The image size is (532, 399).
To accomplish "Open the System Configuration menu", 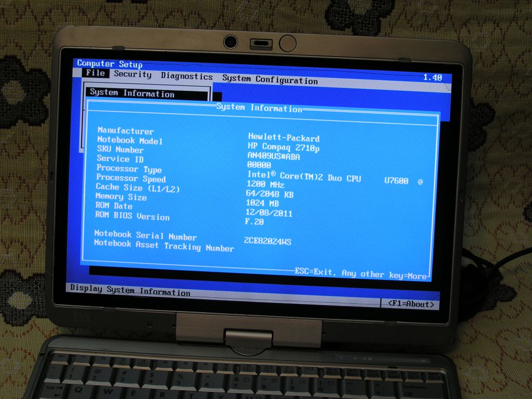I will click(x=270, y=79).
